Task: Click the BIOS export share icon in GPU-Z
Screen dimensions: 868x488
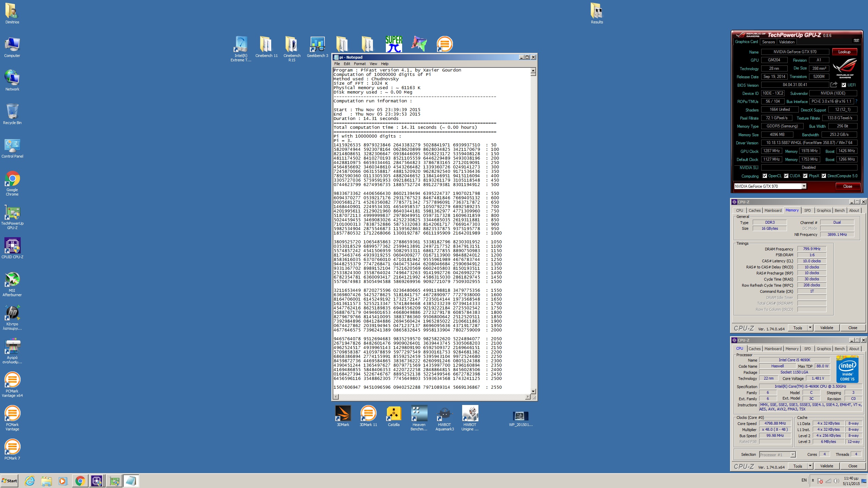Action: coord(834,85)
